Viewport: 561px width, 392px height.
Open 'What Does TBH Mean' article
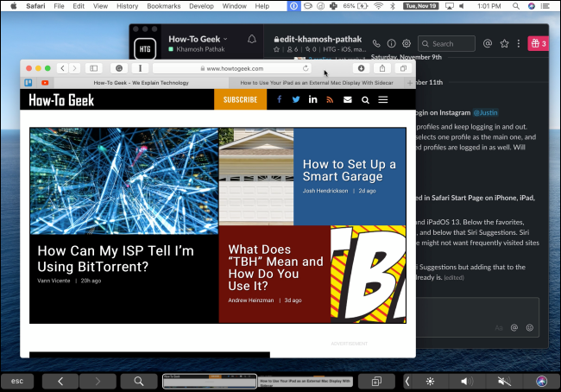point(275,268)
